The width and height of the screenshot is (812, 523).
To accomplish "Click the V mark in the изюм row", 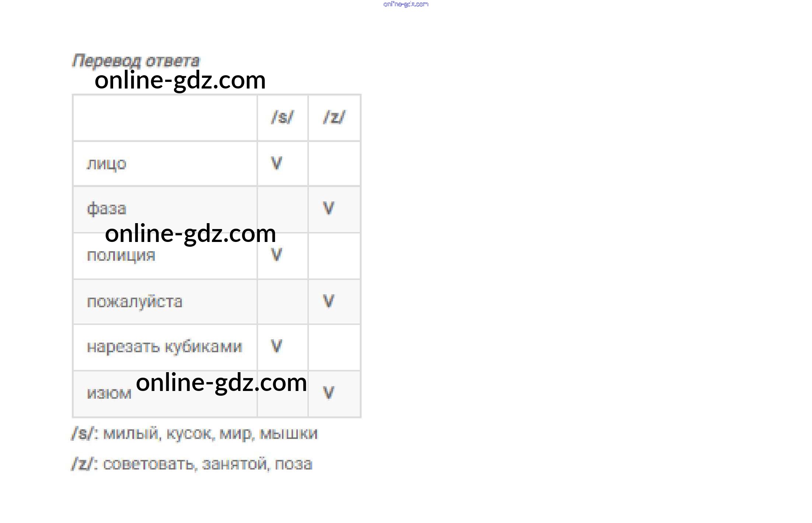I will (x=329, y=392).
